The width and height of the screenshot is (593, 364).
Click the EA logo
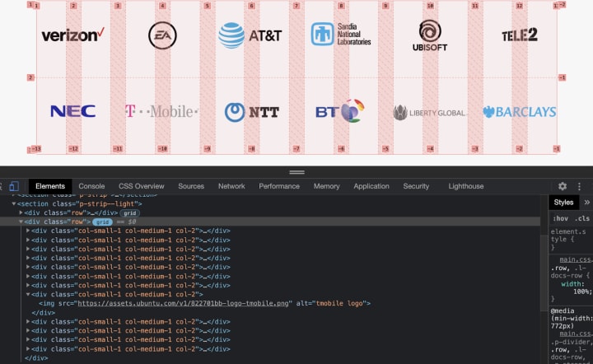point(162,35)
